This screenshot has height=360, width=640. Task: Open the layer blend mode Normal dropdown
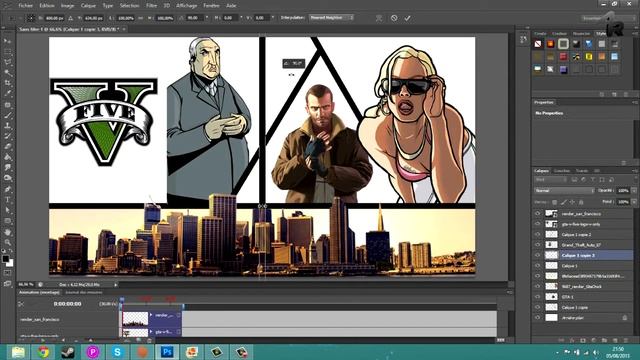564,191
